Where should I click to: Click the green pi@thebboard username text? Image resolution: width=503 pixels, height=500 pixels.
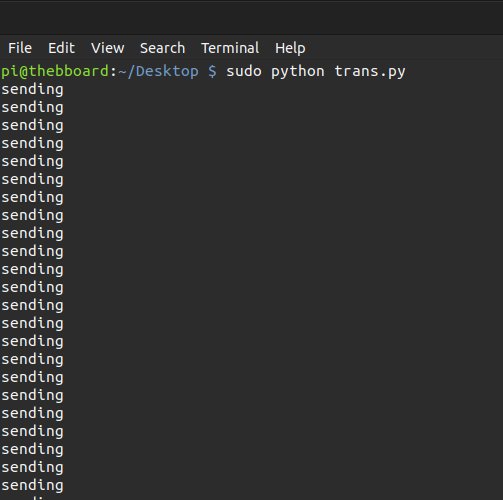(x=55, y=71)
